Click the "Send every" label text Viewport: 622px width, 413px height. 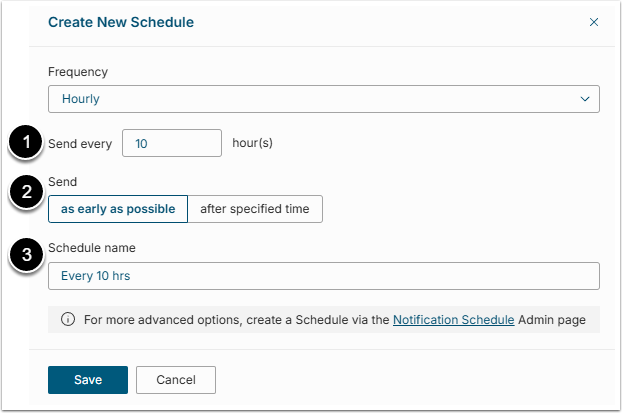point(80,143)
